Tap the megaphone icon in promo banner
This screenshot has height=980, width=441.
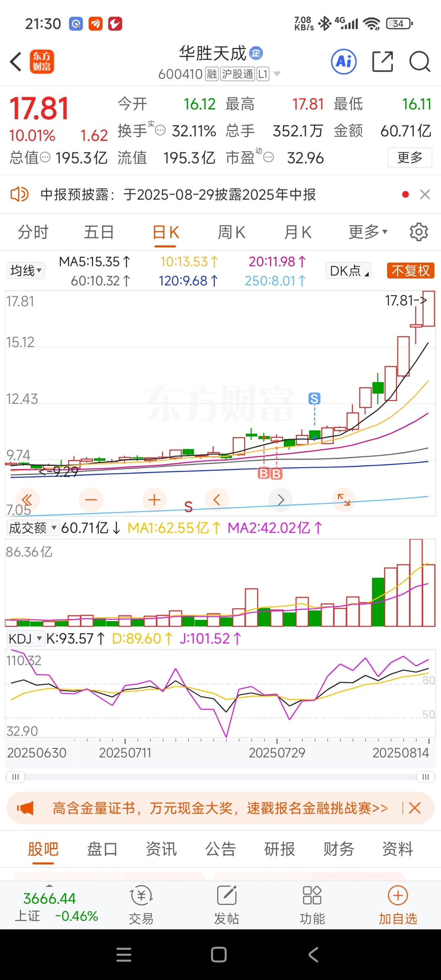[25, 808]
